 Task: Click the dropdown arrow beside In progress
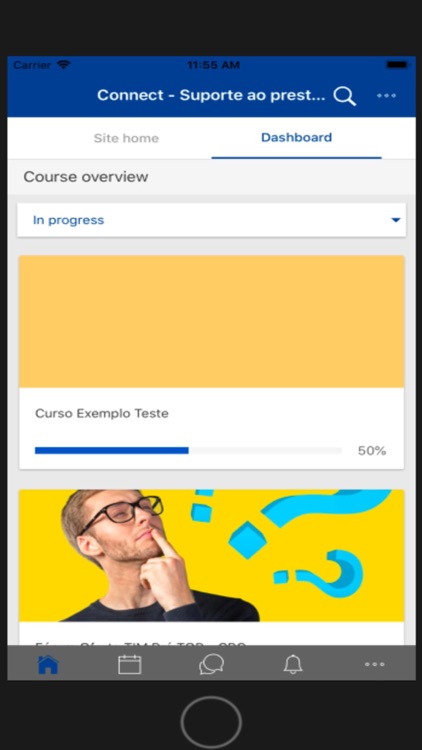tap(395, 220)
